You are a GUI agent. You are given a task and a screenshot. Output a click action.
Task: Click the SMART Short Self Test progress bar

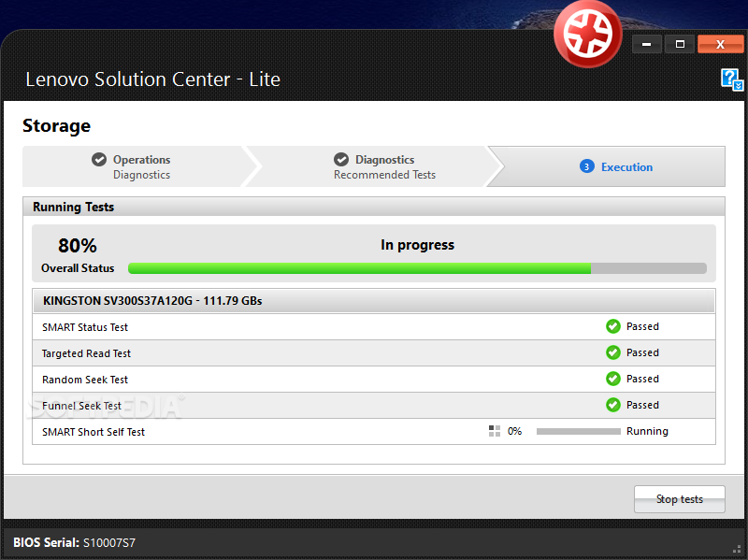tap(578, 431)
